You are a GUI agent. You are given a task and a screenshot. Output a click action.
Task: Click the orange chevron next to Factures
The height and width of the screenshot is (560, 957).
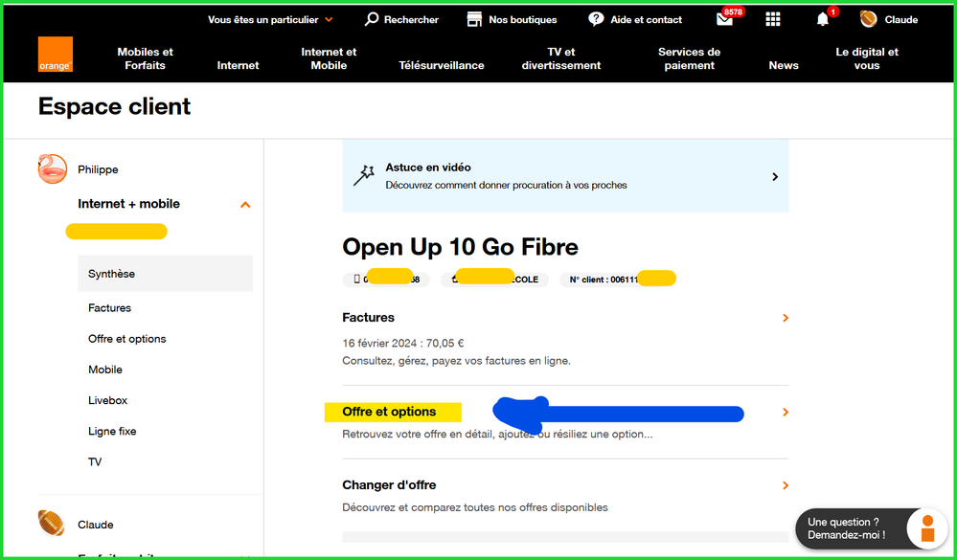pos(786,318)
